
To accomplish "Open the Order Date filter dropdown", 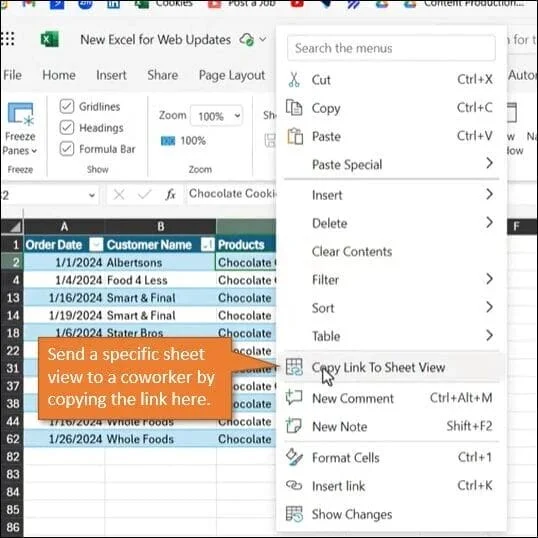I will (x=96, y=244).
